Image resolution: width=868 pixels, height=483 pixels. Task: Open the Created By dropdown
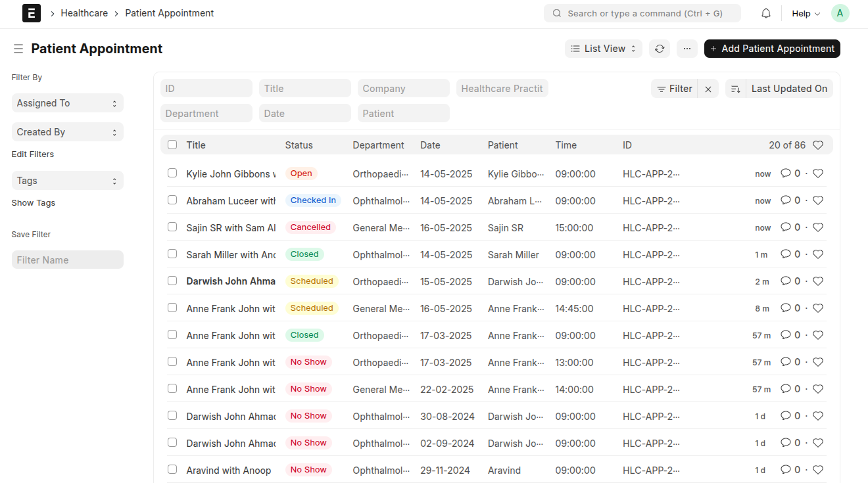[68, 132]
